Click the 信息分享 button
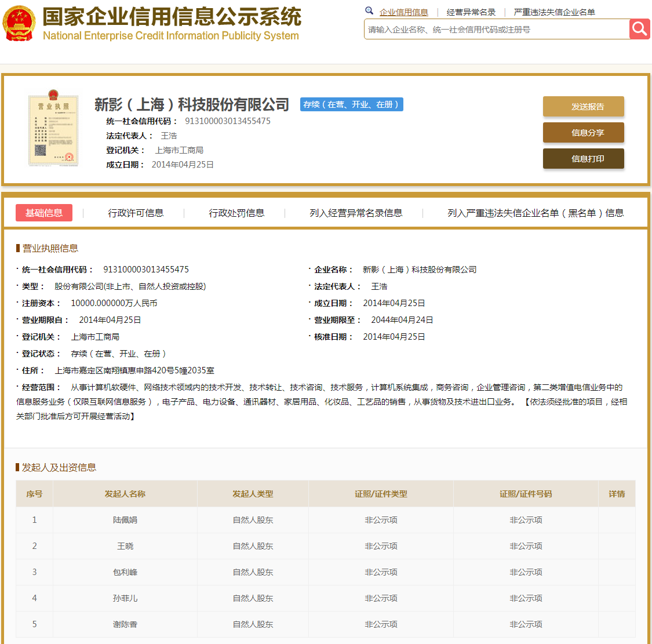Viewport: 652px width, 644px height. (x=583, y=132)
